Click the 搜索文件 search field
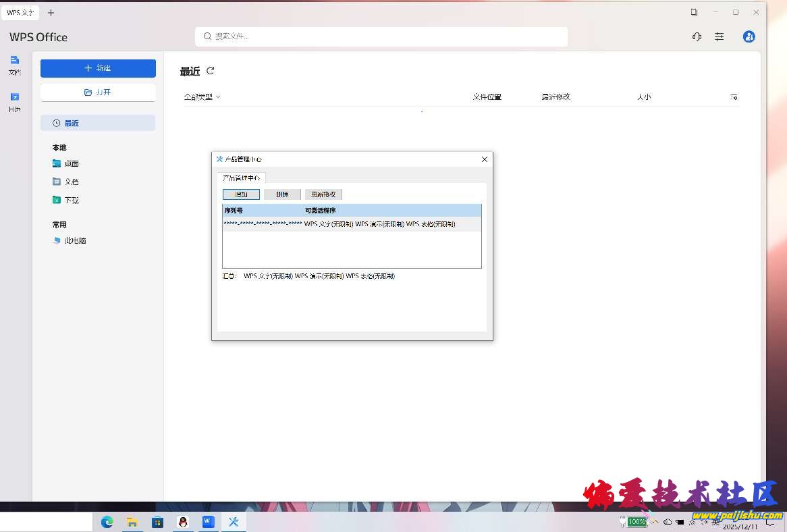The image size is (787, 532). (x=381, y=36)
